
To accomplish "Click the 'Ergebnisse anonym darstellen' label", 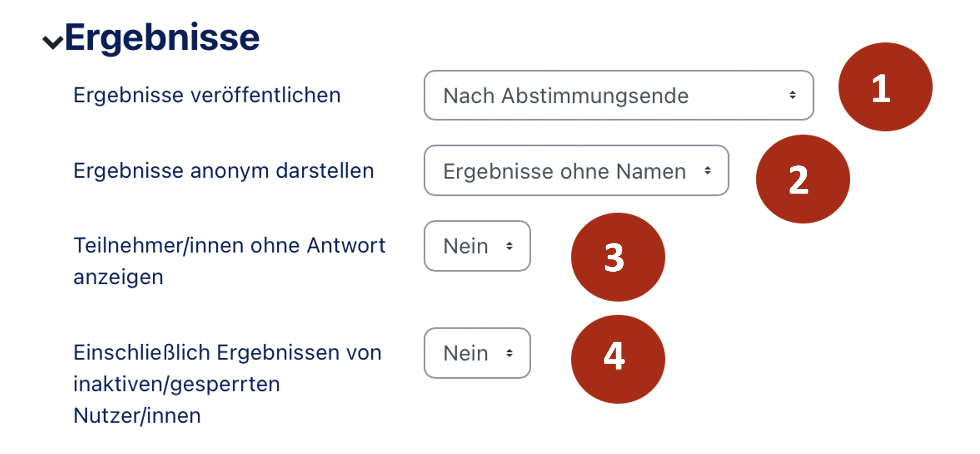I will coord(224,171).
